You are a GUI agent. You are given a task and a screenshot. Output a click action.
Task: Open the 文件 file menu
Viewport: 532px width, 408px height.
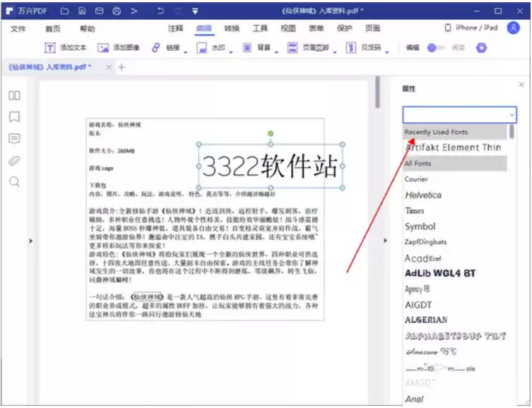point(18,29)
